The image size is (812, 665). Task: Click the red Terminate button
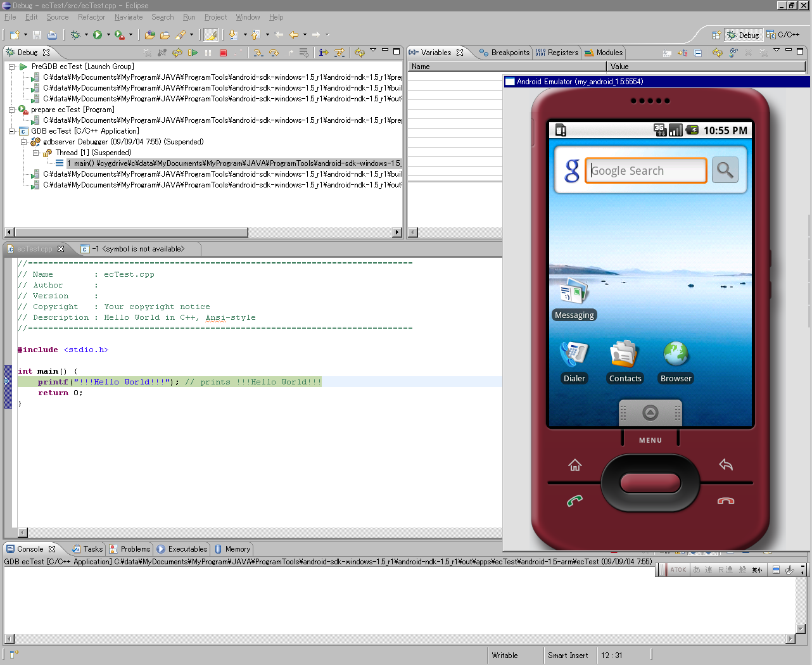pos(223,53)
